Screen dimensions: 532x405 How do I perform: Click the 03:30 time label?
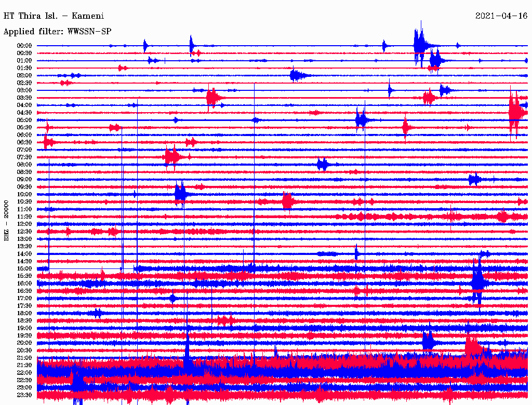point(24,98)
